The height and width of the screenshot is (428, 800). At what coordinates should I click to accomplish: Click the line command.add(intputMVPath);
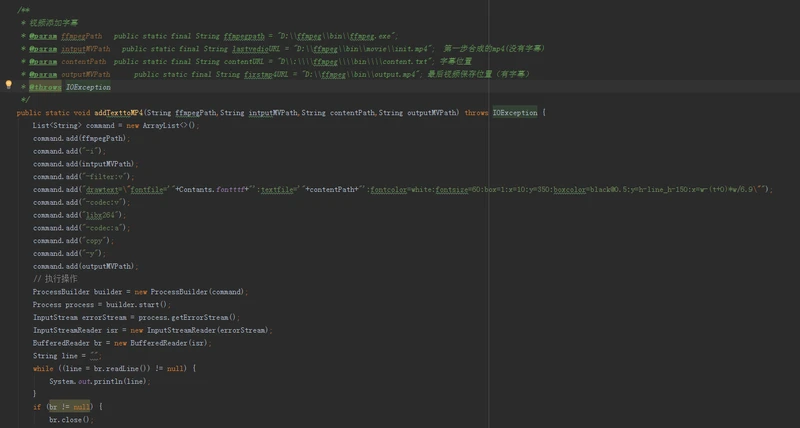point(86,164)
